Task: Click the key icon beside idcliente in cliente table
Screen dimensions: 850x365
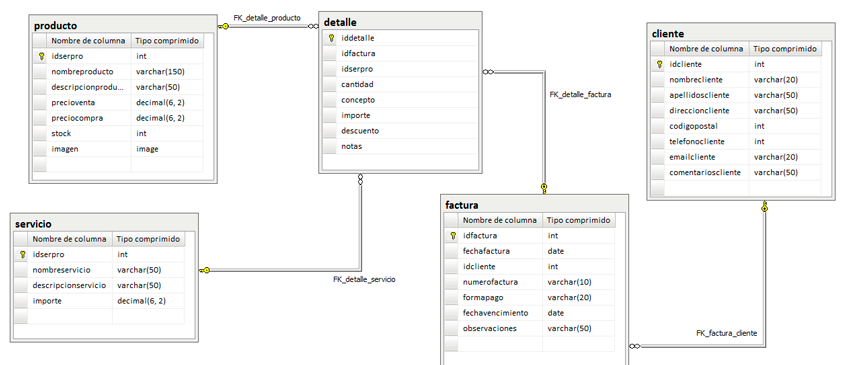Action: point(659,64)
